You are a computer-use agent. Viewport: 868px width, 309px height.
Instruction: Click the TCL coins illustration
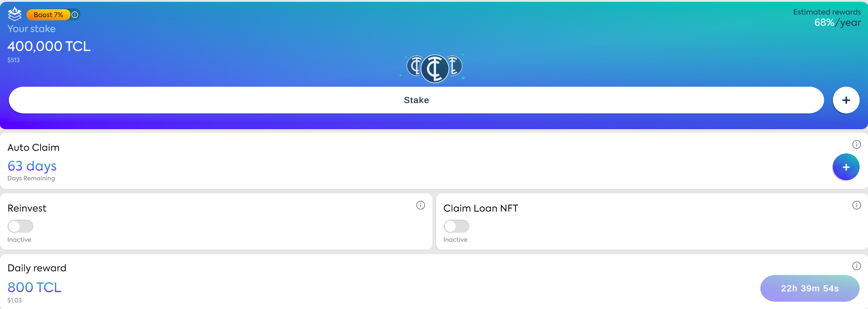point(434,68)
